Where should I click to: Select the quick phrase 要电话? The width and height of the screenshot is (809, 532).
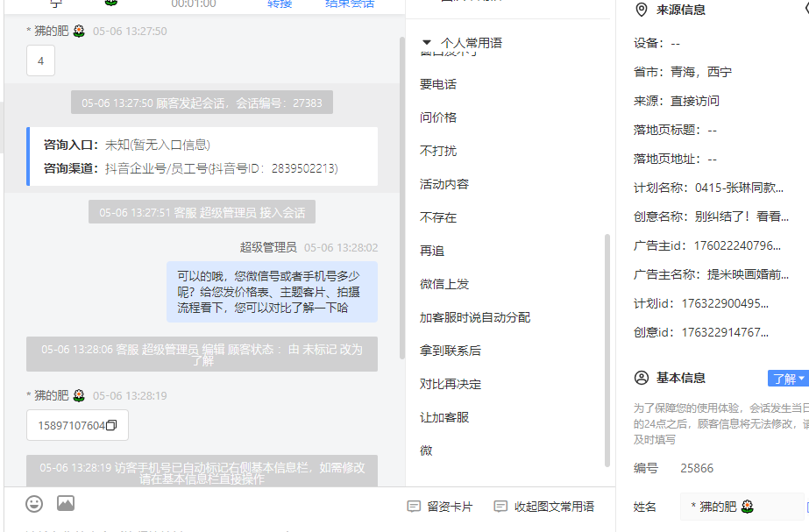pyautogui.click(x=438, y=84)
